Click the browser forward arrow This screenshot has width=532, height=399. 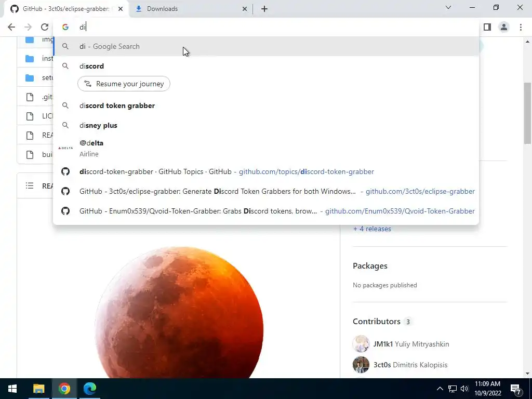click(x=28, y=27)
